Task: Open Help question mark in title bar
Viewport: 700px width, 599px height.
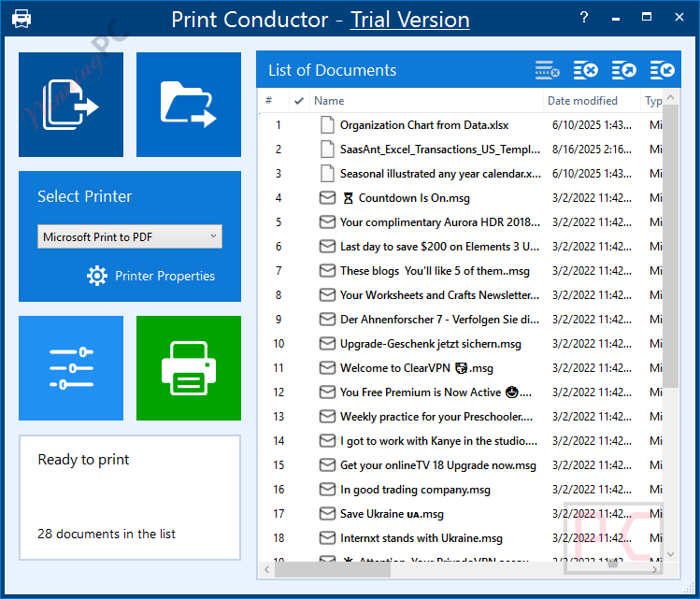Action: (584, 18)
